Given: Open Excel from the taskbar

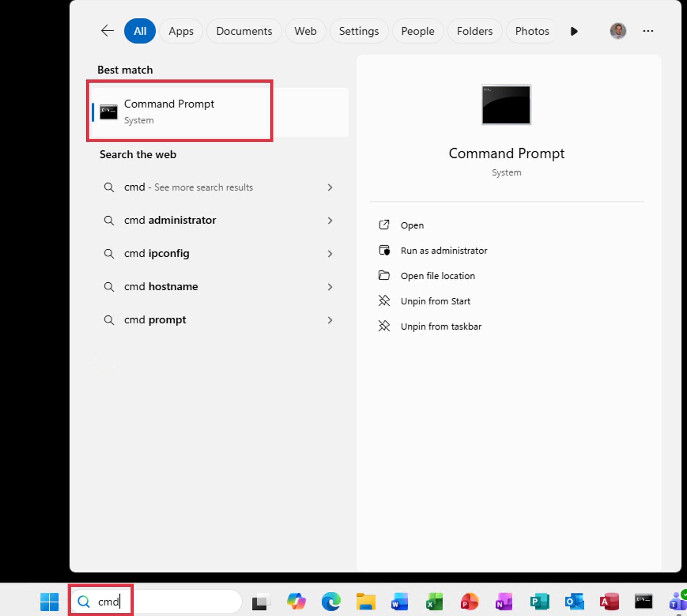Looking at the screenshot, I should coord(434,601).
